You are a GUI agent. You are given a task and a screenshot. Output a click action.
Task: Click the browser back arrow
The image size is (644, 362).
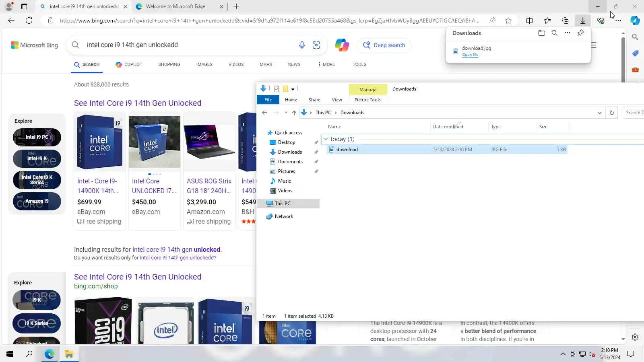coord(11,21)
